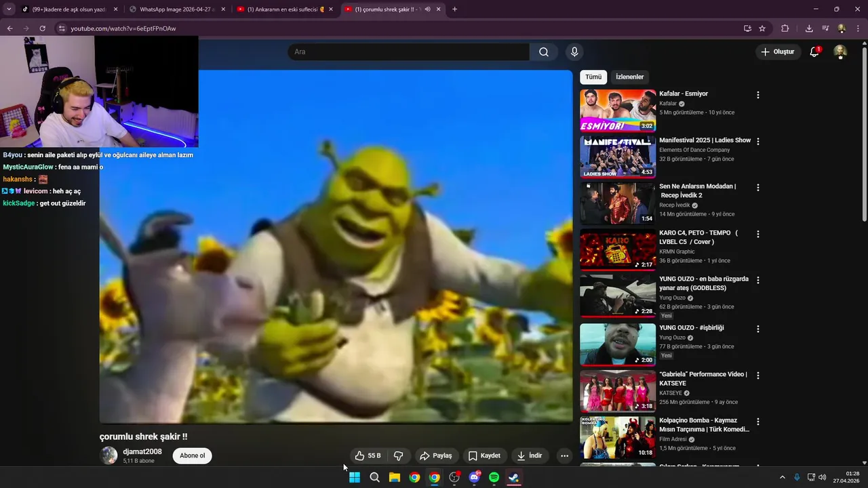Open the browser media control icon
The width and height of the screenshot is (868, 488).
coord(825,28)
